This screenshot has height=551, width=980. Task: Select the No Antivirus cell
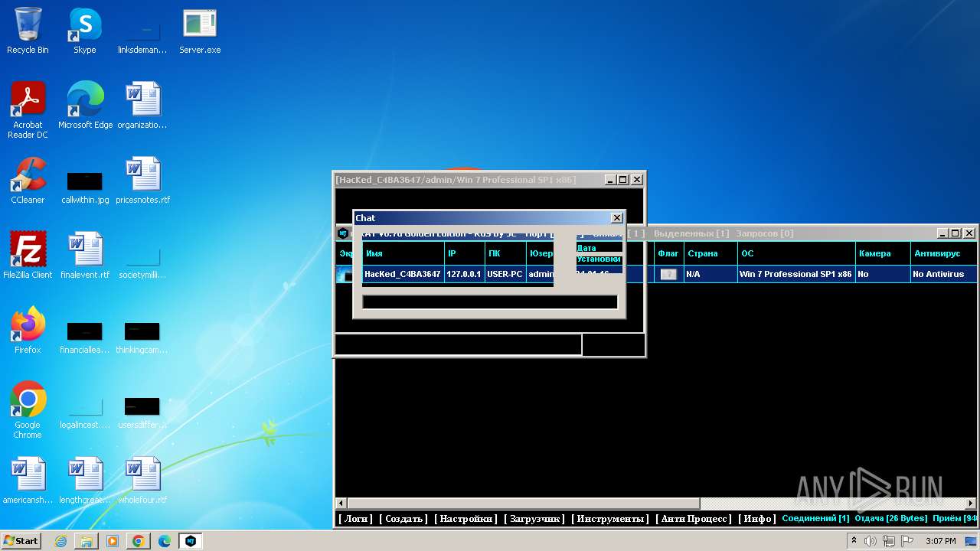click(944, 274)
